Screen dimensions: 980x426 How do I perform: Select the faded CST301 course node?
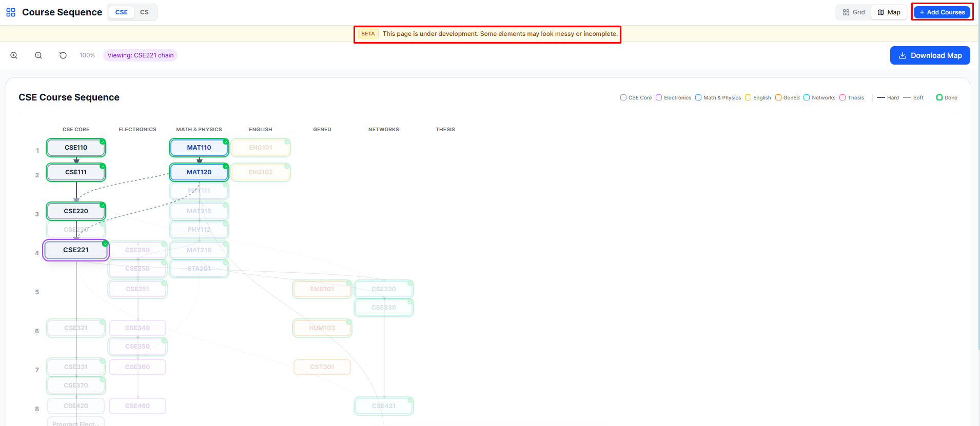tap(322, 367)
